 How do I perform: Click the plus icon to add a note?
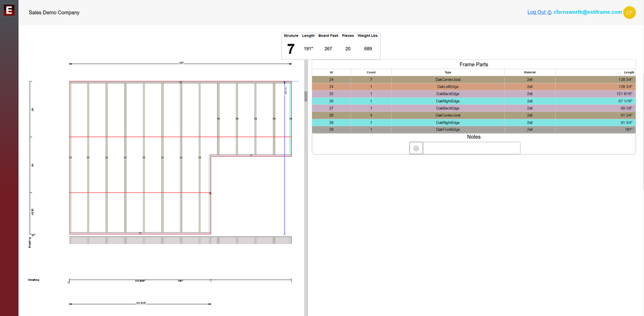click(x=416, y=148)
